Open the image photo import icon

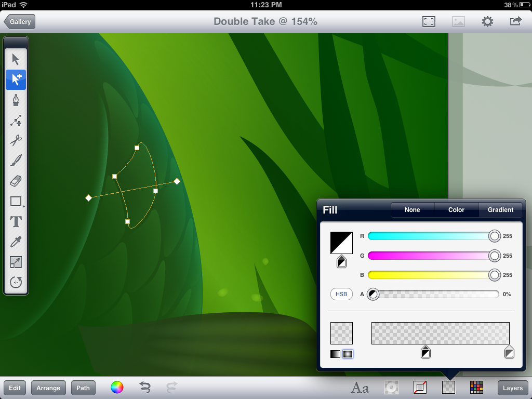click(458, 22)
